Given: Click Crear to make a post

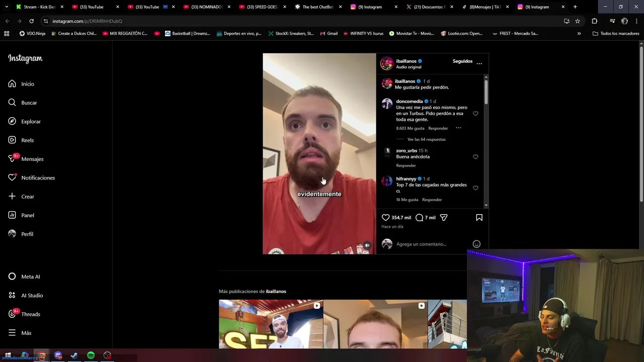Looking at the screenshot, I should click(x=21, y=197).
